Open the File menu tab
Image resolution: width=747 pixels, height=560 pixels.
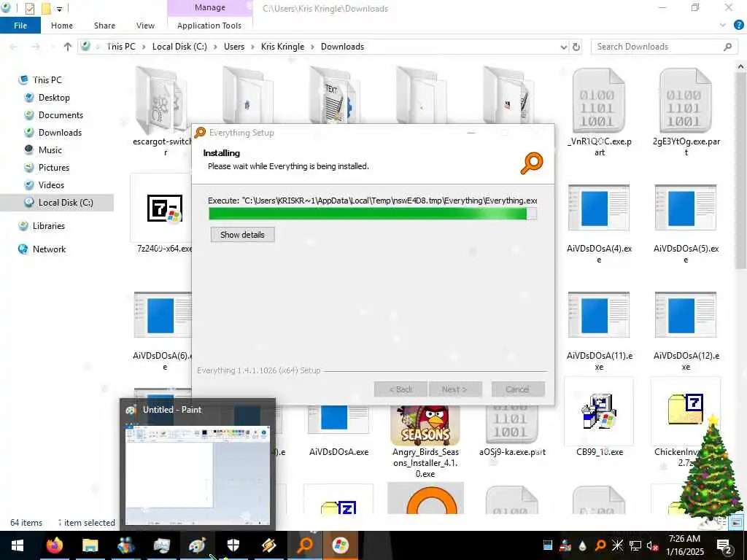click(20, 26)
